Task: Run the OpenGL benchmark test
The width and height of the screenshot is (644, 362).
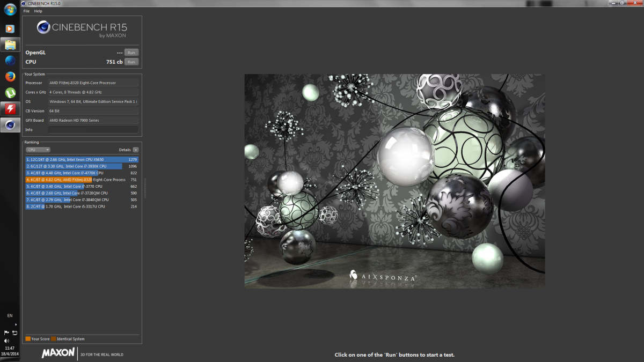Action: [x=131, y=53]
